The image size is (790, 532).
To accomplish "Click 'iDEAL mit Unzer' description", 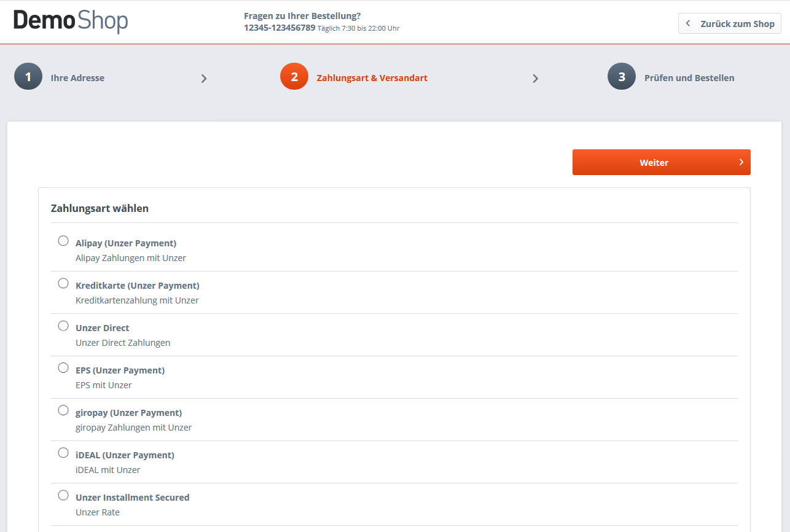I will [x=108, y=470].
